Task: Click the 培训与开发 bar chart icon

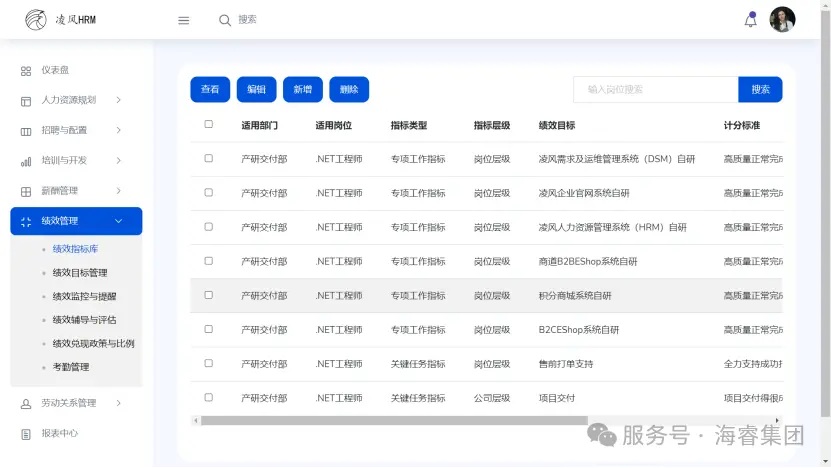Action: click(x=26, y=161)
